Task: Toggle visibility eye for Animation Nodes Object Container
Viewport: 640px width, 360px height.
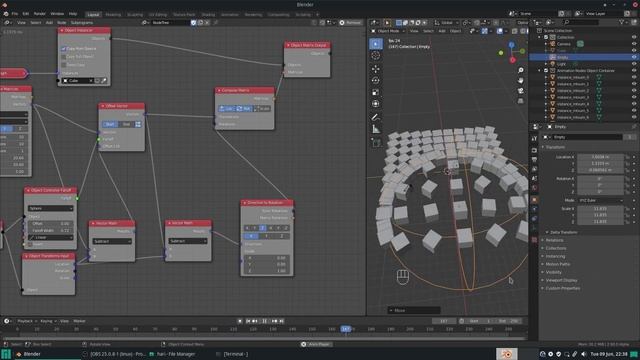Action: point(634,71)
